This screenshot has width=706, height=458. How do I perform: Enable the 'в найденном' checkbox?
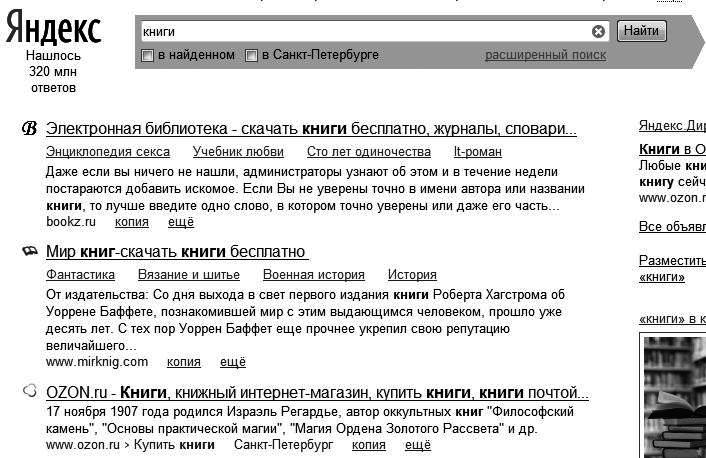click(x=147, y=55)
